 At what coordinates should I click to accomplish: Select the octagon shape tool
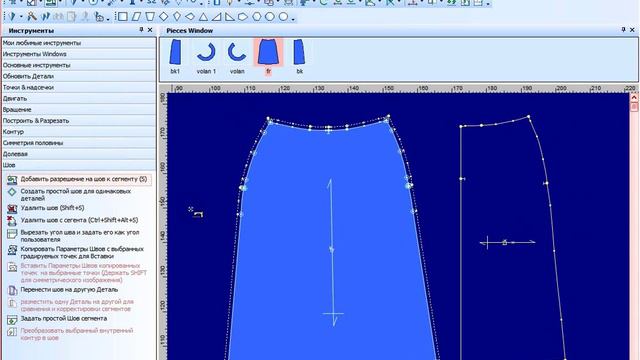point(270,17)
